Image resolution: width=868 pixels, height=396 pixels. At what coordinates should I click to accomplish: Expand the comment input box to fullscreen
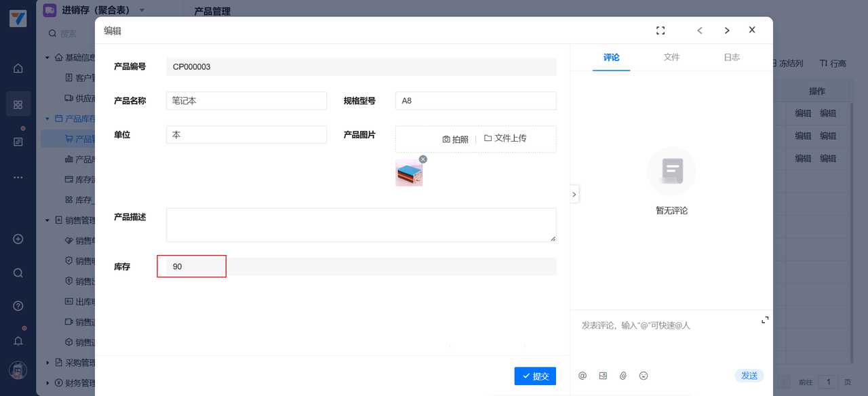click(x=765, y=319)
